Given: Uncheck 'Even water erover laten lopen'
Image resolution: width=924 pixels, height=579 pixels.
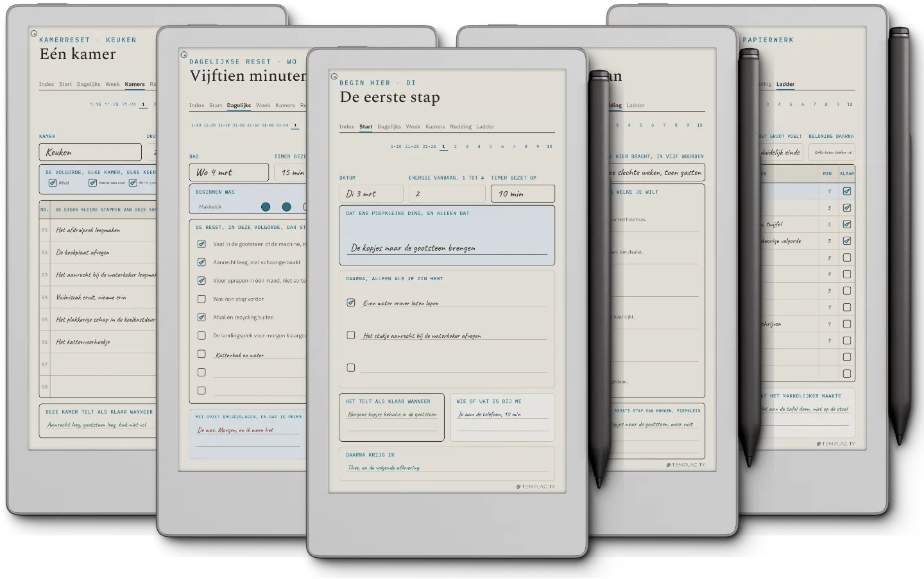Looking at the screenshot, I should pos(351,303).
